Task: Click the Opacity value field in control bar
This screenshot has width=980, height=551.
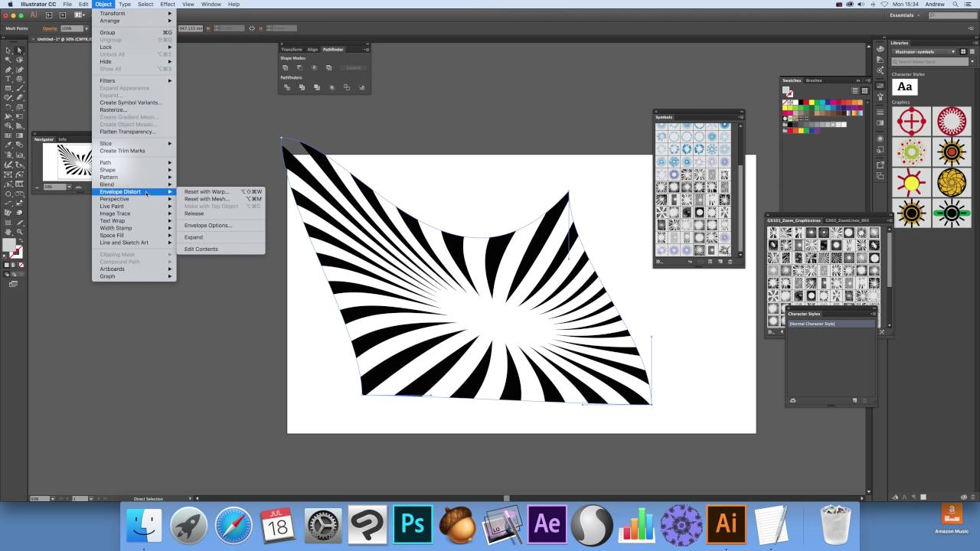Action: [71, 28]
